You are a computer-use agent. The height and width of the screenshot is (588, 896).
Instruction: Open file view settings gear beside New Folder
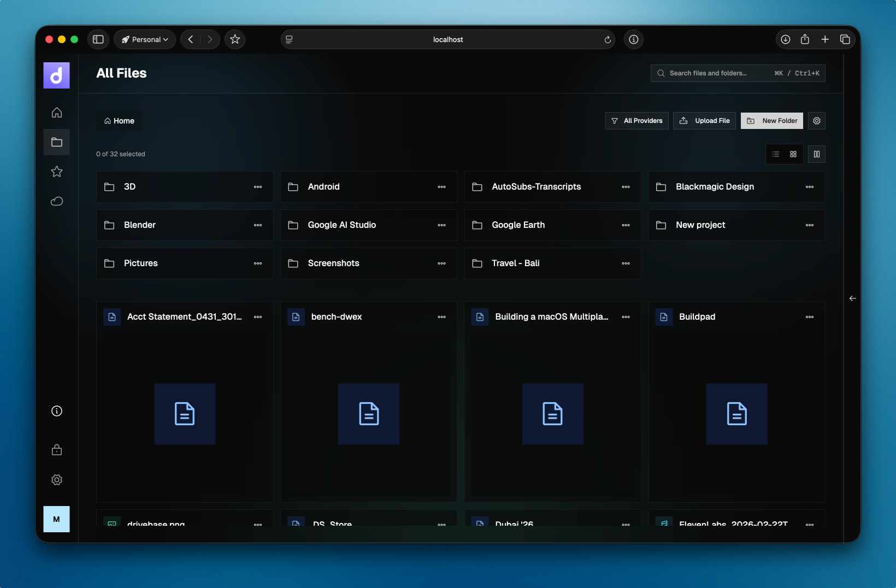pyautogui.click(x=817, y=121)
